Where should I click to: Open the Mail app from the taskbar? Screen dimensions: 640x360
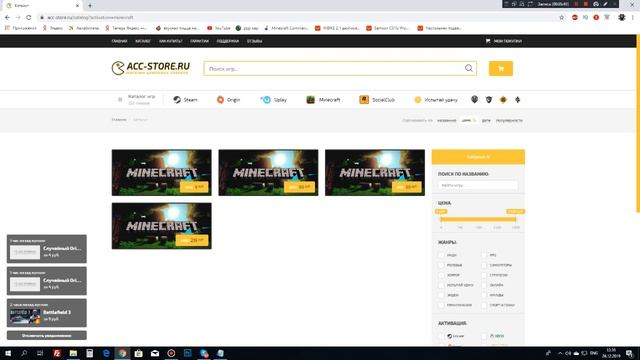[155, 353]
